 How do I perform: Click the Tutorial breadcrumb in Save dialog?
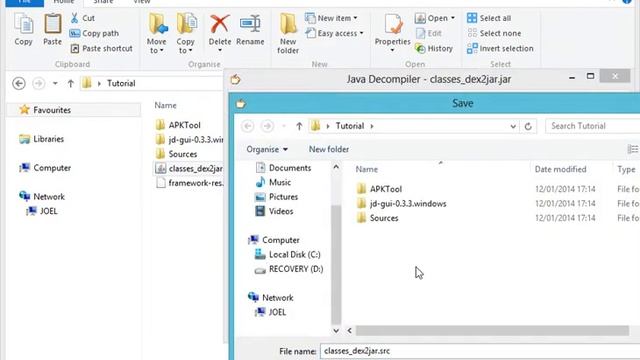click(x=350, y=126)
